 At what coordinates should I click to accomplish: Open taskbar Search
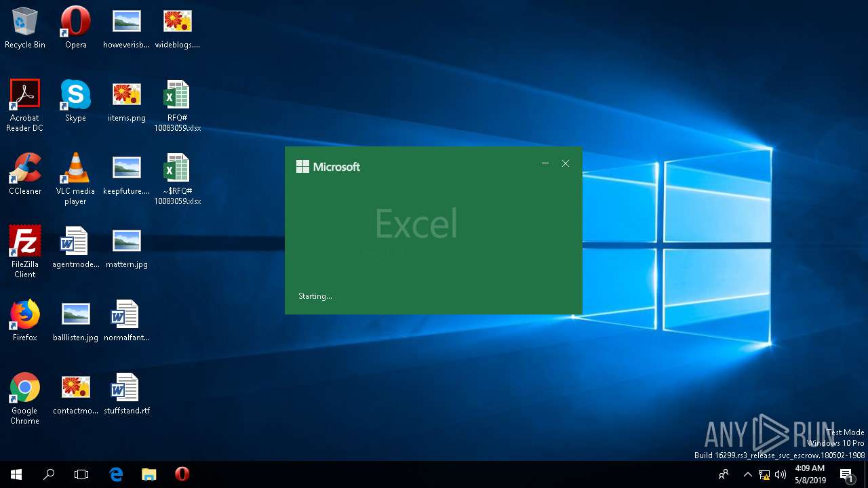tap(49, 474)
